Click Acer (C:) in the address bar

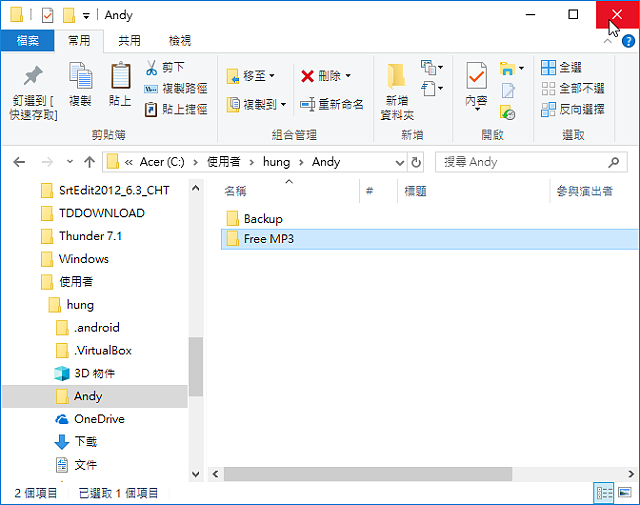coord(162,162)
